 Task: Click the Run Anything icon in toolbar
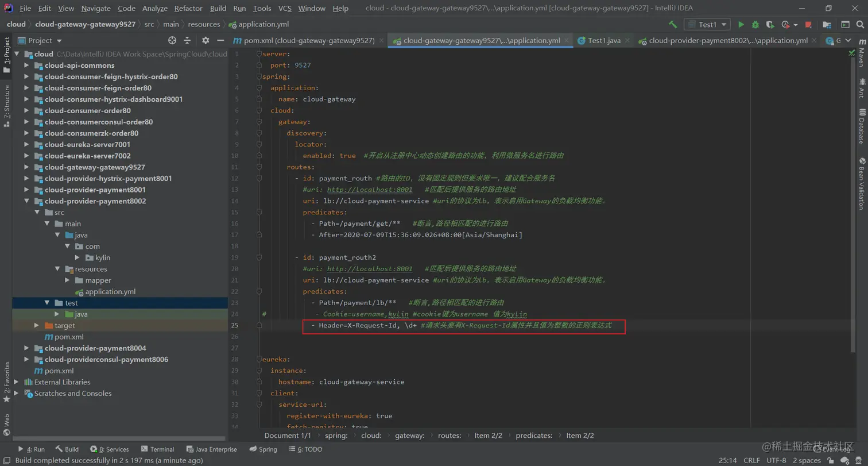pyautogui.click(x=846, y=25)
